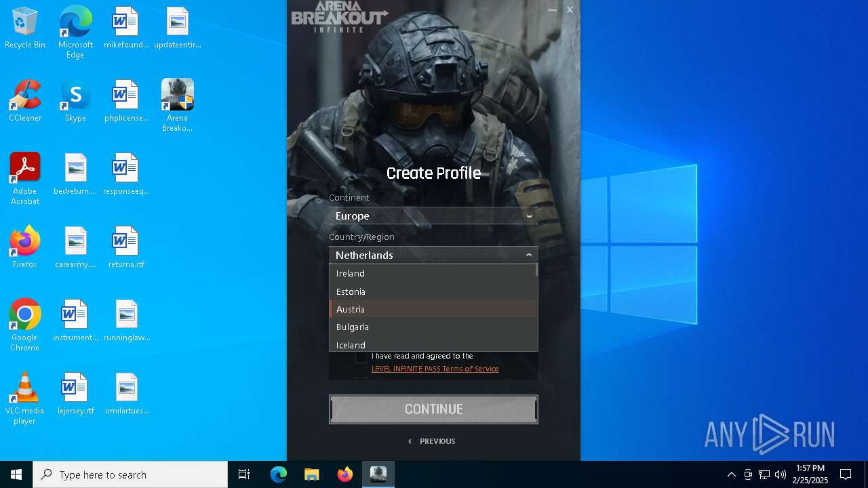Image resolution: width=868 pixels, height=488 pixels.
Task: Open the instrument Word document icon
Action: point(75,321)
